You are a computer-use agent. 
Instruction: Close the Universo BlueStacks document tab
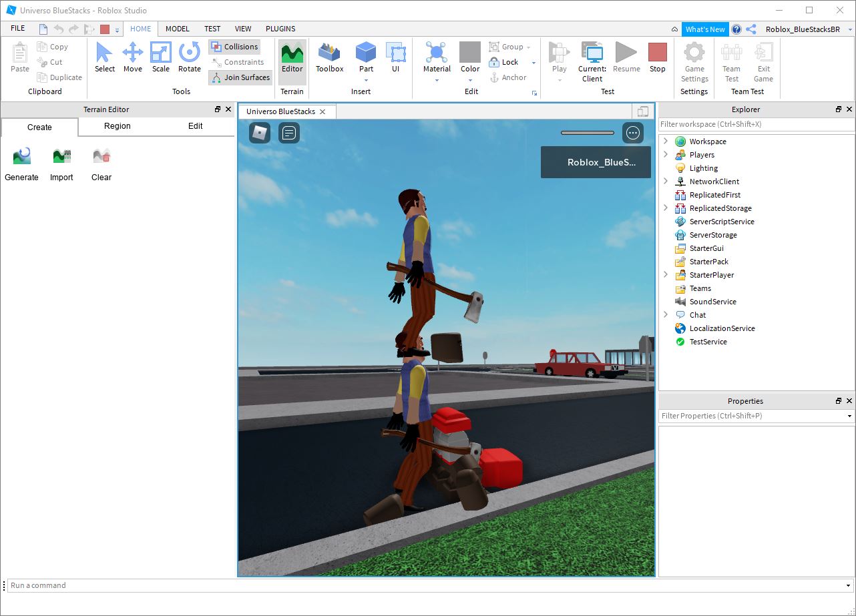(x=323, y=111)
